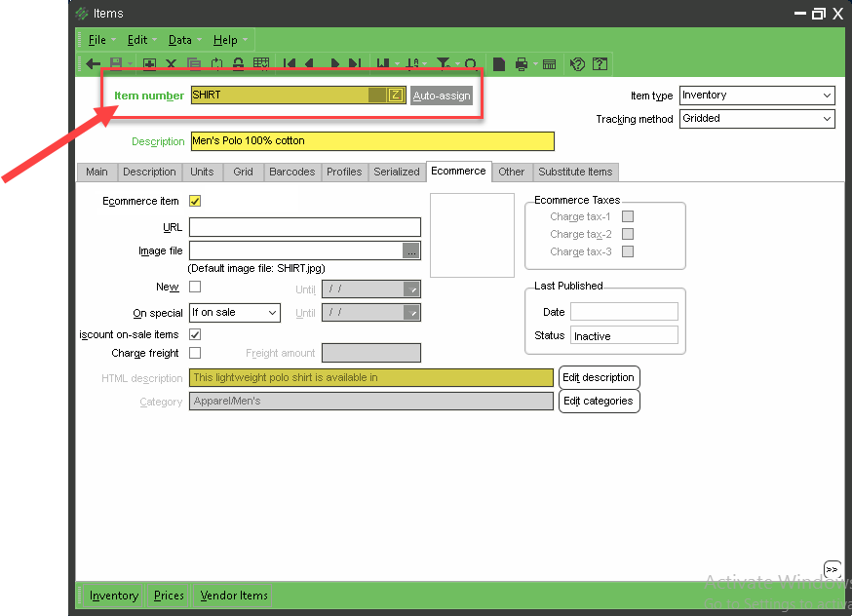Image resolution: width=852 pixels, height=616 pixels.
Task: Click the bookmark toolbar icon
Action: point(383,64)
